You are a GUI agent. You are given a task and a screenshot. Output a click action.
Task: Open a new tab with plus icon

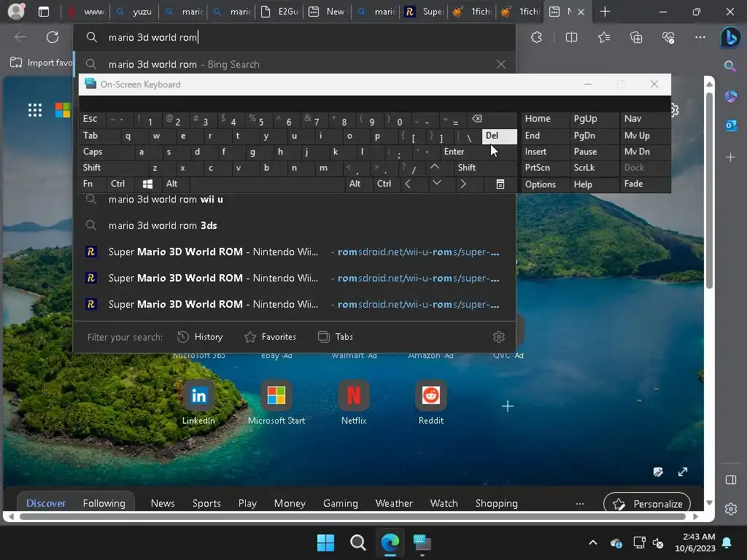[605, 12]
